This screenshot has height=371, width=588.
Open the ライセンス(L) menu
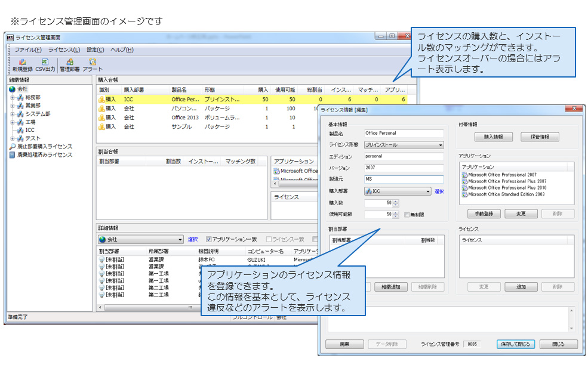click(x=64, y=50)
